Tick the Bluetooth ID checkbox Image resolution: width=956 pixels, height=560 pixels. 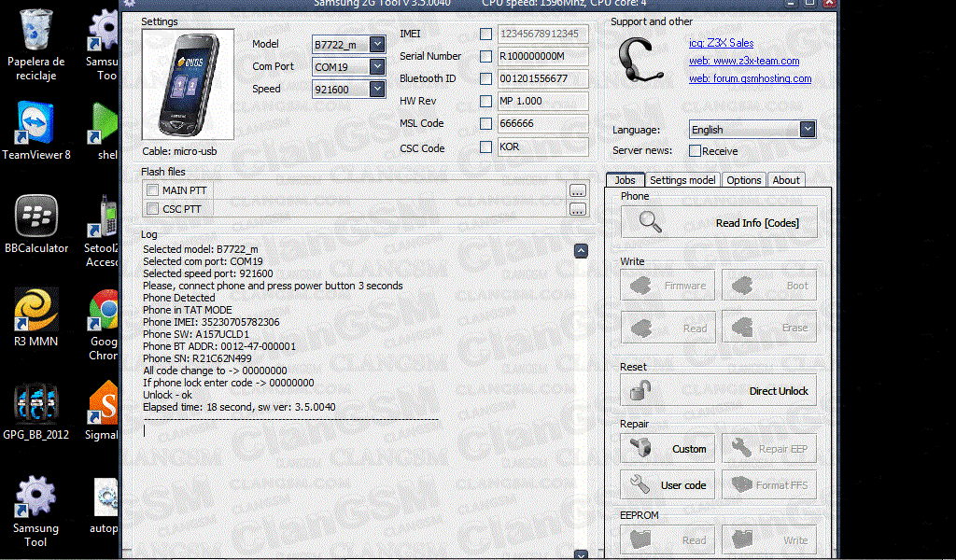tap(485, 78)
